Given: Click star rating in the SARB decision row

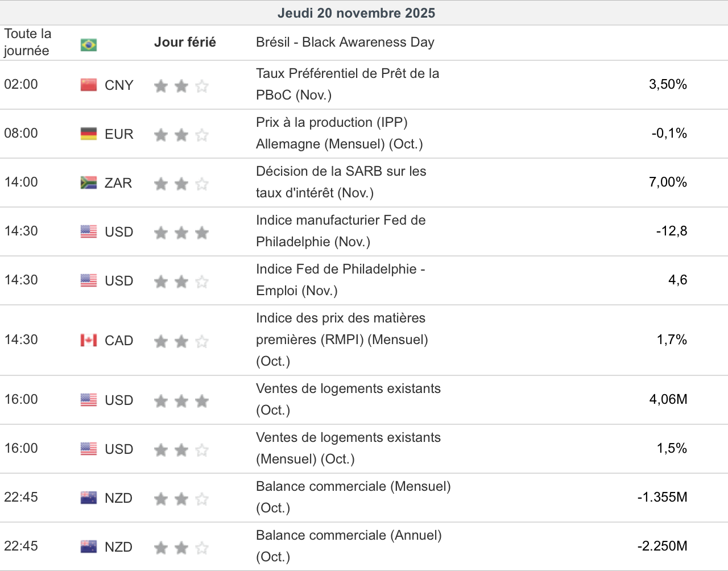Looking at the screenshot, I should tap(181, 184).
